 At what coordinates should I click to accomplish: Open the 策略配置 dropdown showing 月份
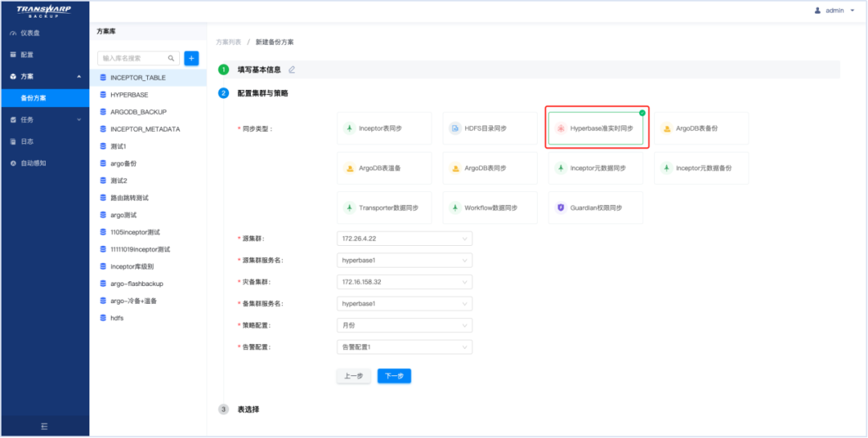pyautogui.click(x=404, y=325)
